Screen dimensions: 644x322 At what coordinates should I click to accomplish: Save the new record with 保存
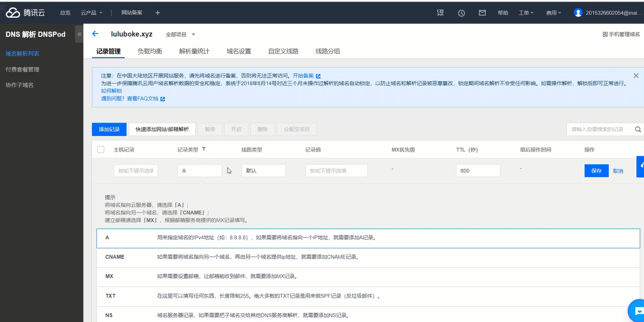pos(596,171)
